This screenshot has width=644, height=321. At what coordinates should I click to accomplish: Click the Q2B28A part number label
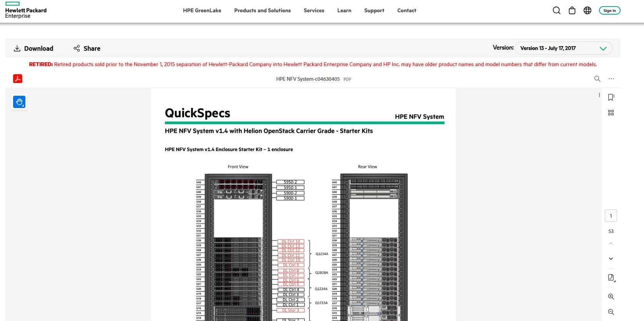pyautogui.click(x=321, y=273)
